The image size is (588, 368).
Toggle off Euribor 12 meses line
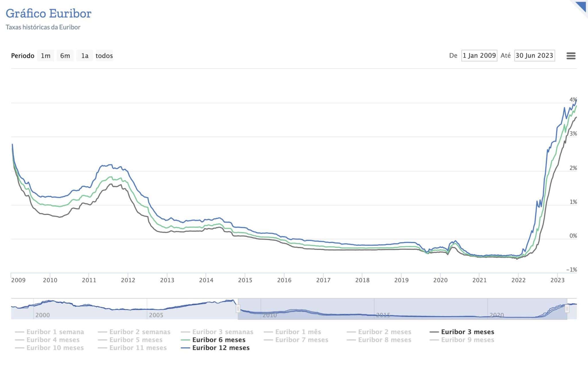(220, 348)
